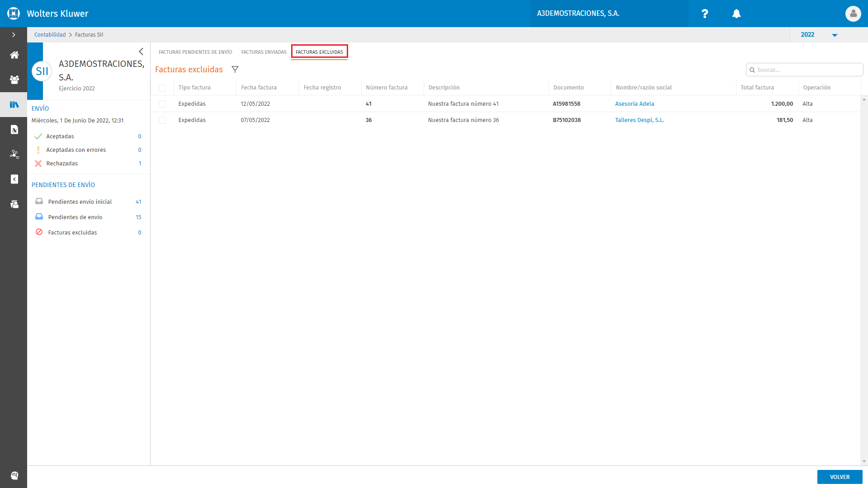868x488 pixels.
Task: Toggle the select-all header checkbox
Action: click(x=162, y=88)
